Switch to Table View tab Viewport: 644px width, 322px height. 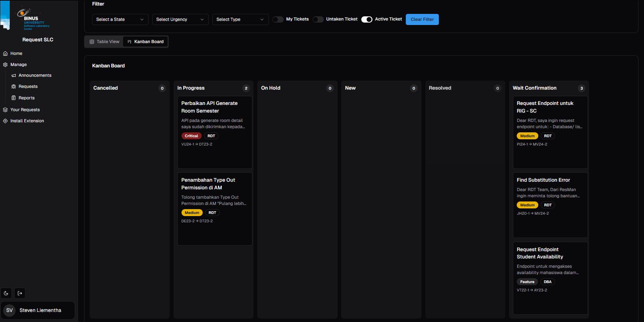104,41
